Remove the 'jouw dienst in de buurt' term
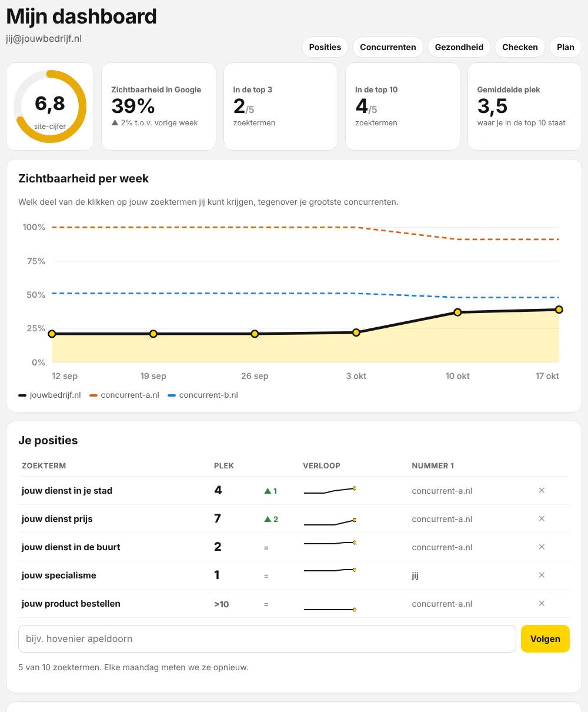588x712 pixels. 542,547
